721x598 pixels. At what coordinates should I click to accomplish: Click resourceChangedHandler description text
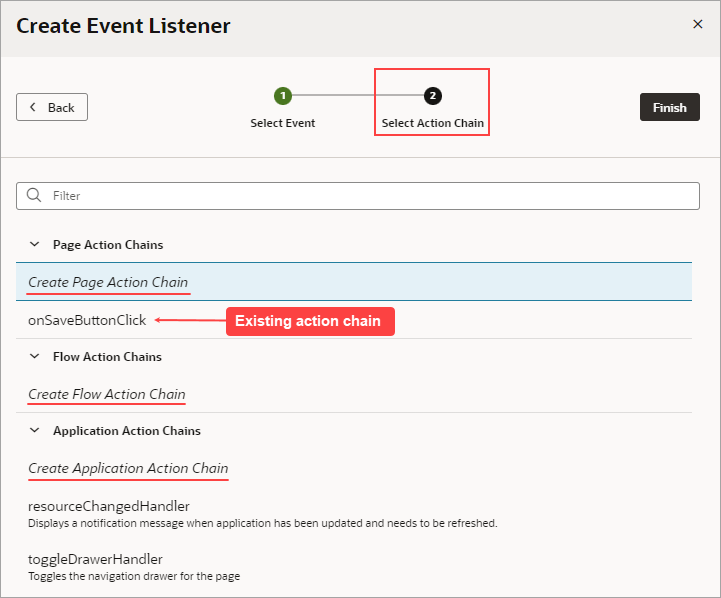[x=263, y=523]
